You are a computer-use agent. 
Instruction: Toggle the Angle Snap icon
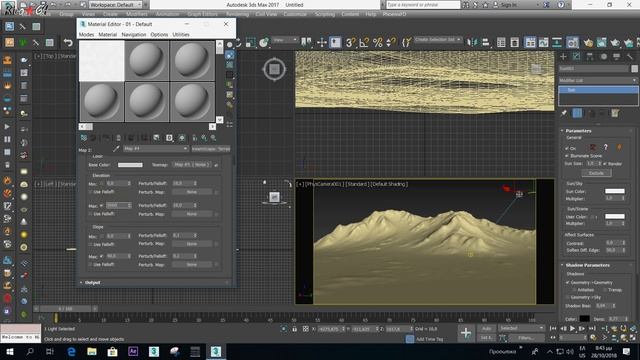pos(364,42)
